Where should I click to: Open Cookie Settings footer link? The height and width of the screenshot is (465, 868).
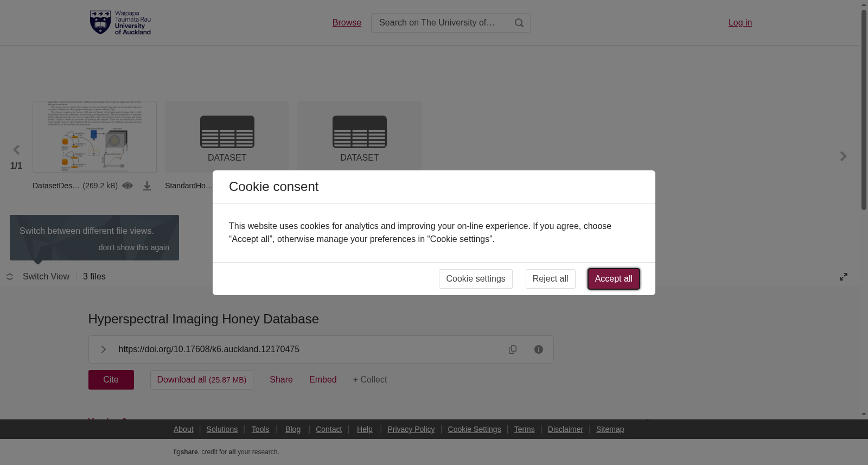(x=474, y=429)
